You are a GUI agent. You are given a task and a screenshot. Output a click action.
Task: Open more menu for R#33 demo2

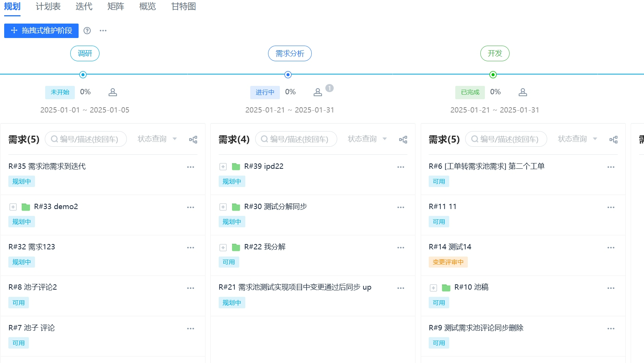tap(191, 207)
